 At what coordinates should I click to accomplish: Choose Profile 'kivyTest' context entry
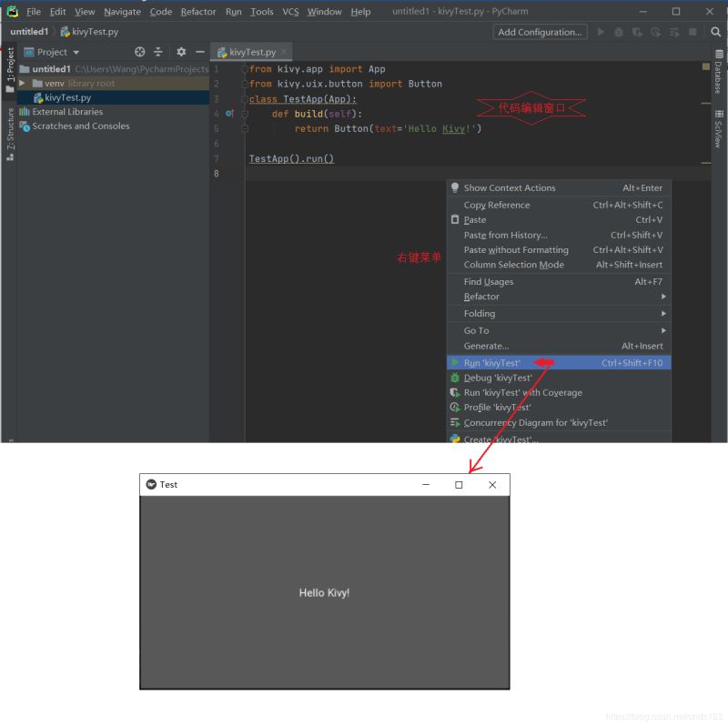pyautogui.click(x=559, y=407)
